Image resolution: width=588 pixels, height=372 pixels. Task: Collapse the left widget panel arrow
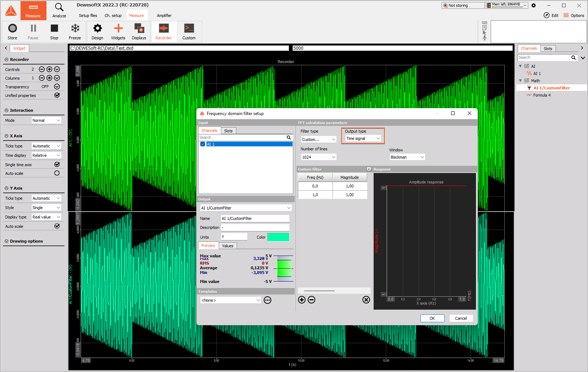[x=6, y=48]
